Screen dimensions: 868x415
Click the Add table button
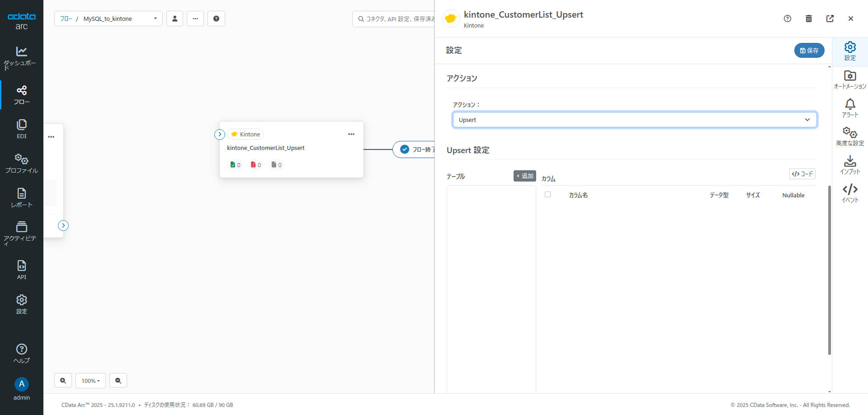tap(524, 176)
